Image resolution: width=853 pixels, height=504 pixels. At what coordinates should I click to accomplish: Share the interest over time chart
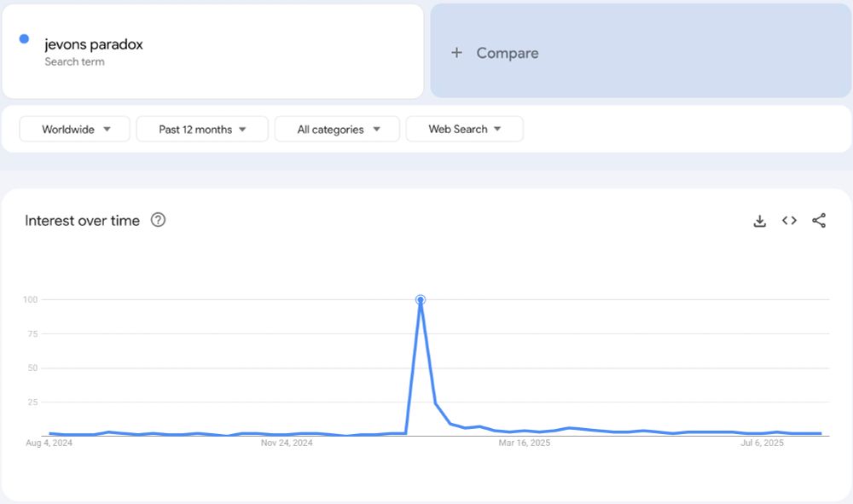click(819, 220)
